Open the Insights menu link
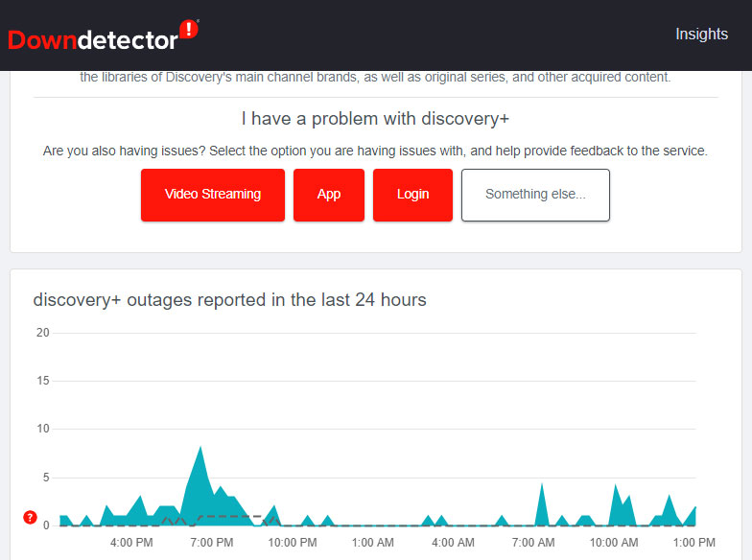Screen dimensions: 752x560 tap(701, 35)
